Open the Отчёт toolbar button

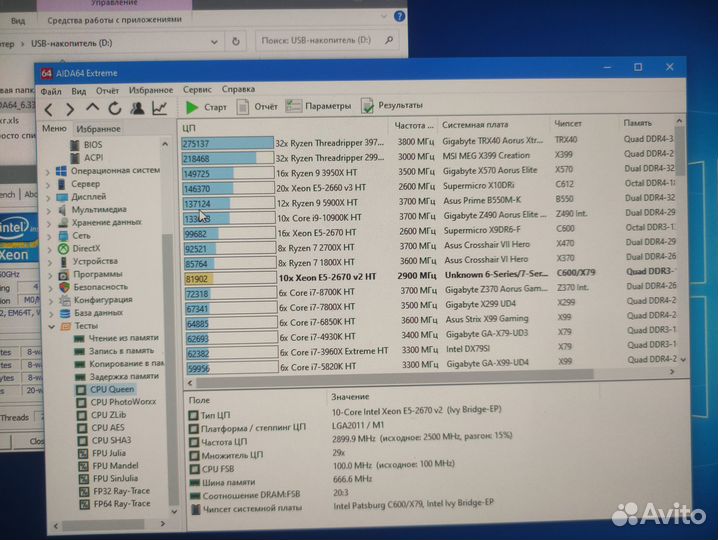pos(257,107)
